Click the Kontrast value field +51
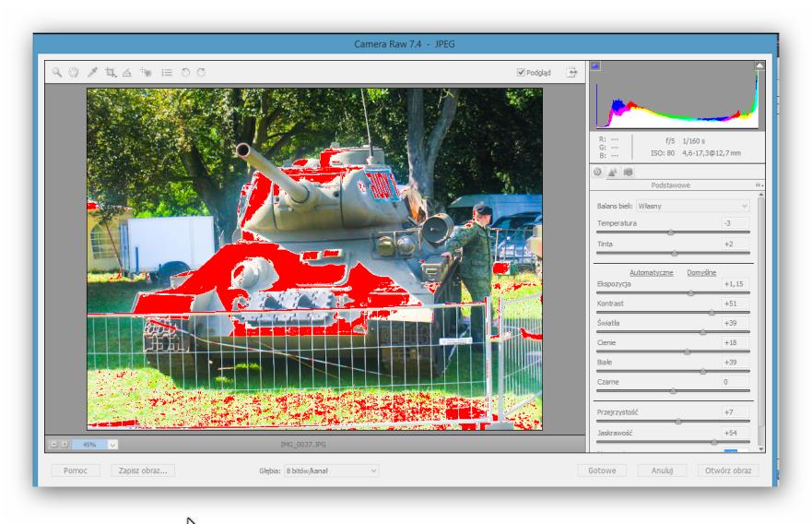Image resolution: width=812 pixels, height=524 pixels. click(x=736, y=304)
